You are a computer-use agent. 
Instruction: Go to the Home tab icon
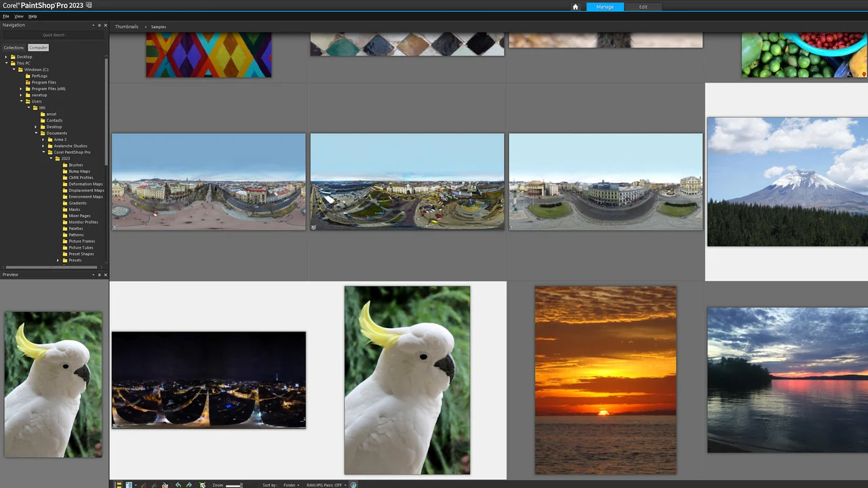[575, 7]
